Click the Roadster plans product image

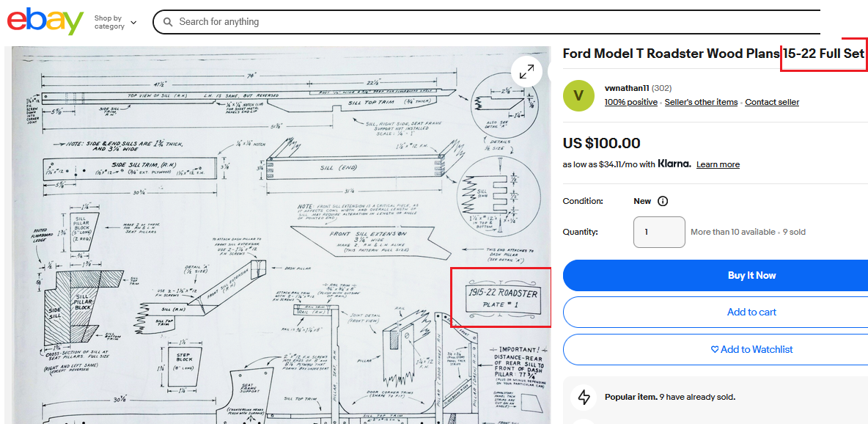279,235
